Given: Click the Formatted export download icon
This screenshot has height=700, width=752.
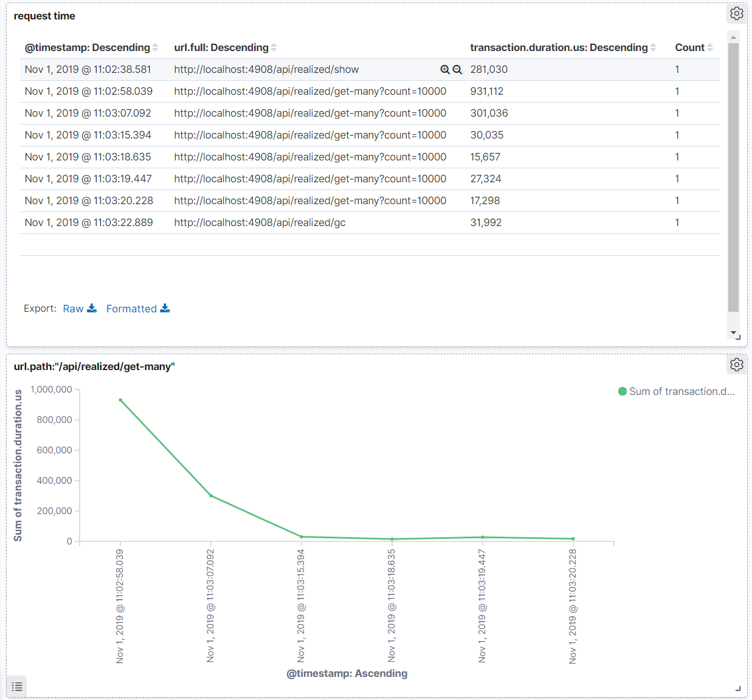Looking at the screenshot, I should pyautogui.click(x=165, y=309).
